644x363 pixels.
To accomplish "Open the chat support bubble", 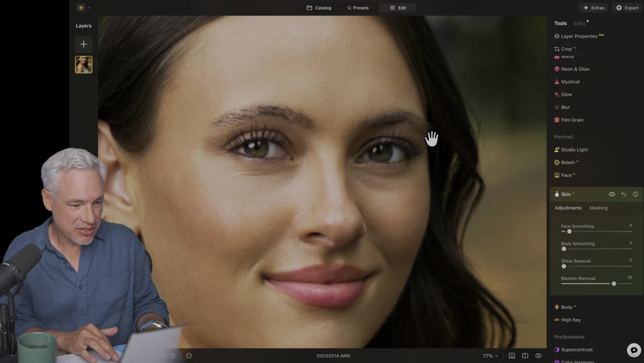I will pos(634,350).
